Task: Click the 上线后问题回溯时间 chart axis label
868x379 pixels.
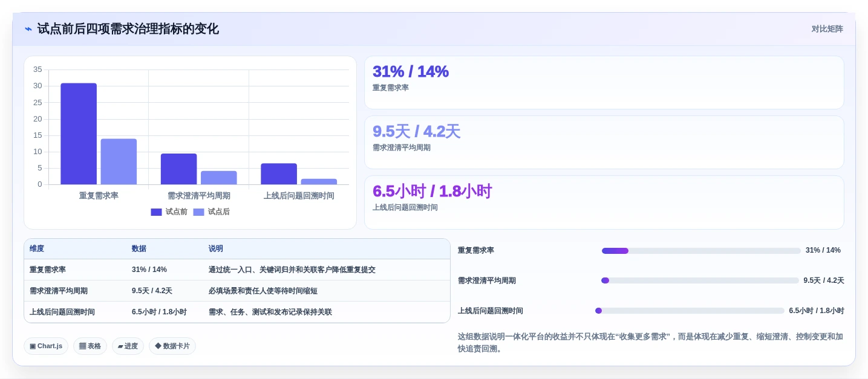Action: [x=299, y=196]
